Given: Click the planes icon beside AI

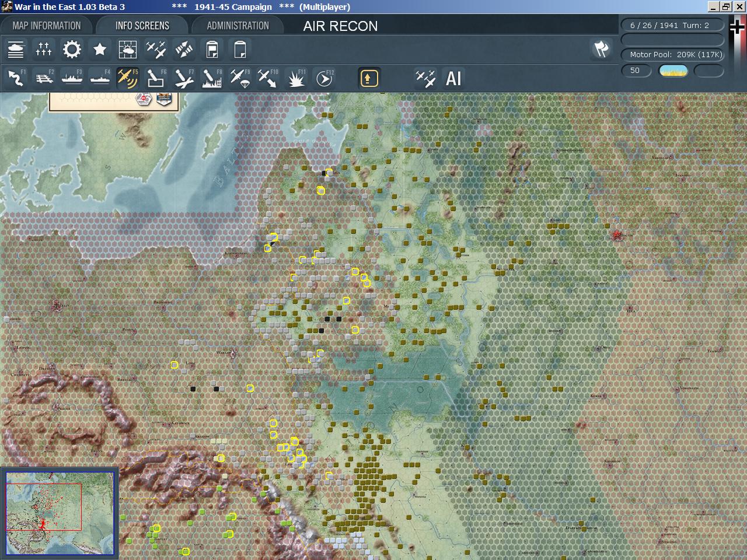Looking at the screenshot, I should click(425, 78).
